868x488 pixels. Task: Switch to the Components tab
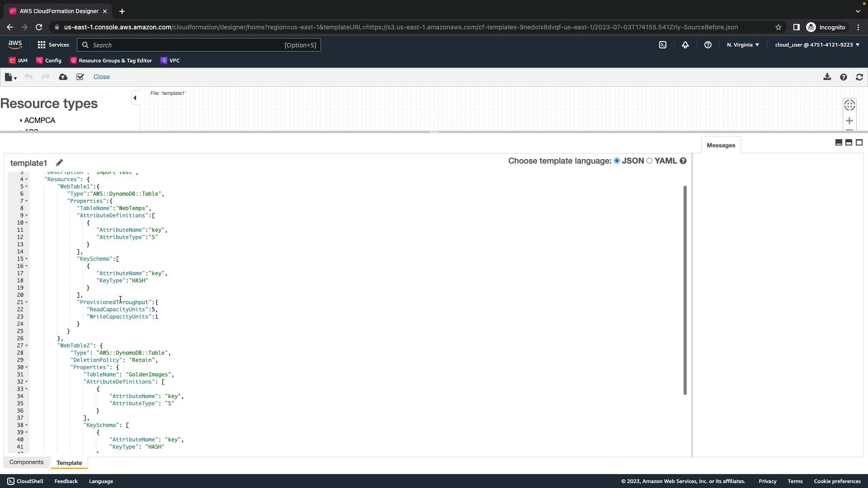(x=26, y=462)
